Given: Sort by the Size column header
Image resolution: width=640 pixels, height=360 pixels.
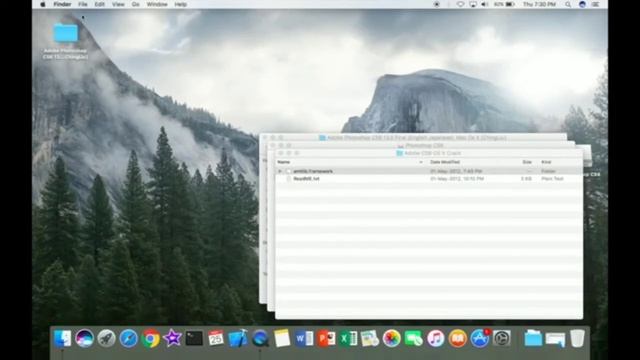Looking at the screenshot, I should [x=527, y=162].
